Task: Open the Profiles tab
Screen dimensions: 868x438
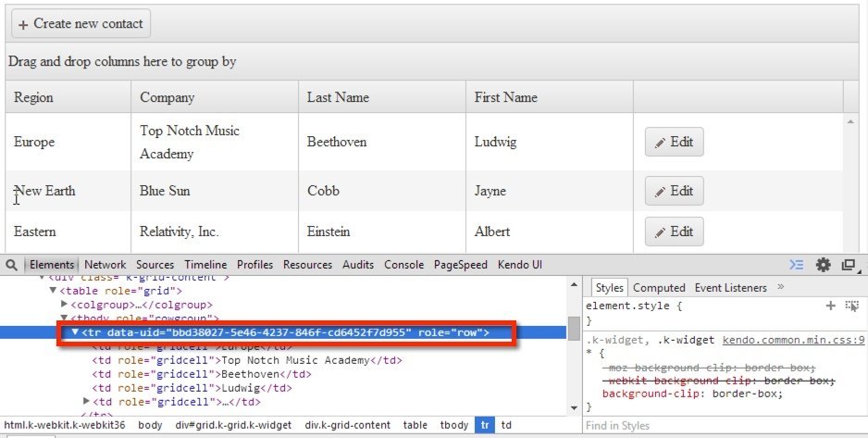Action: 254,265
